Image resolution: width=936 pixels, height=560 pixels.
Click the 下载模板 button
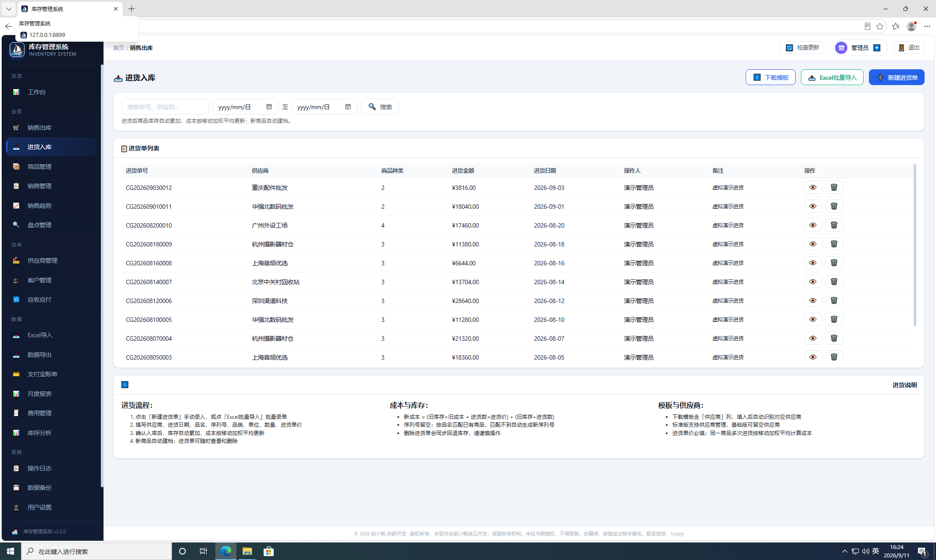(x=770, y=77)
